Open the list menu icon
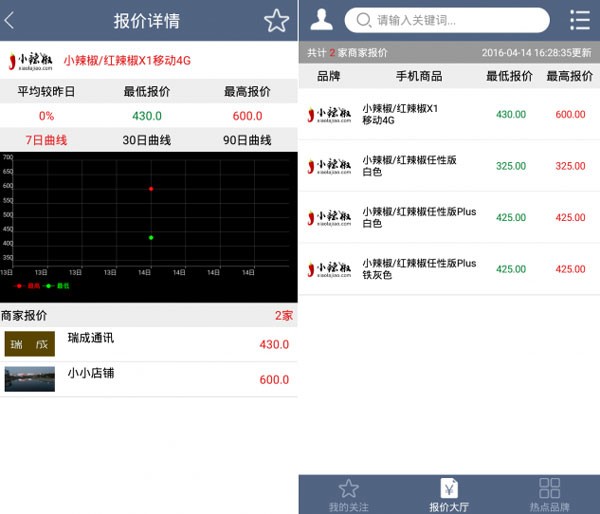 click(579, 20)
